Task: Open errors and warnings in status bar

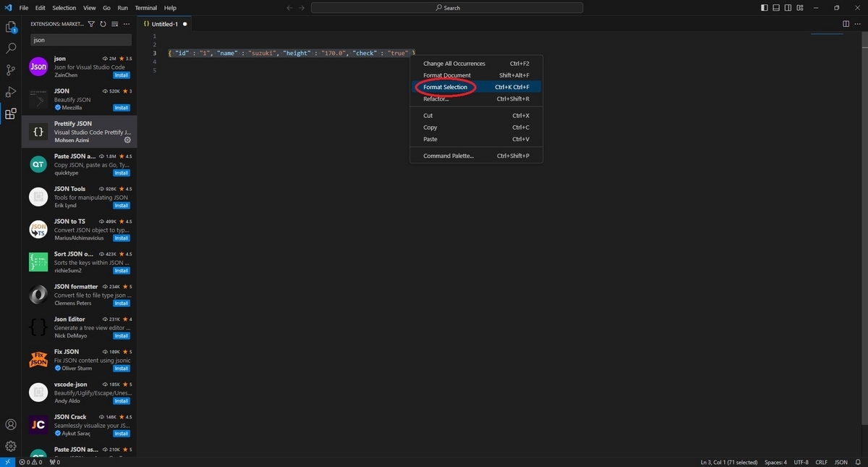Action: coord(30,462)
